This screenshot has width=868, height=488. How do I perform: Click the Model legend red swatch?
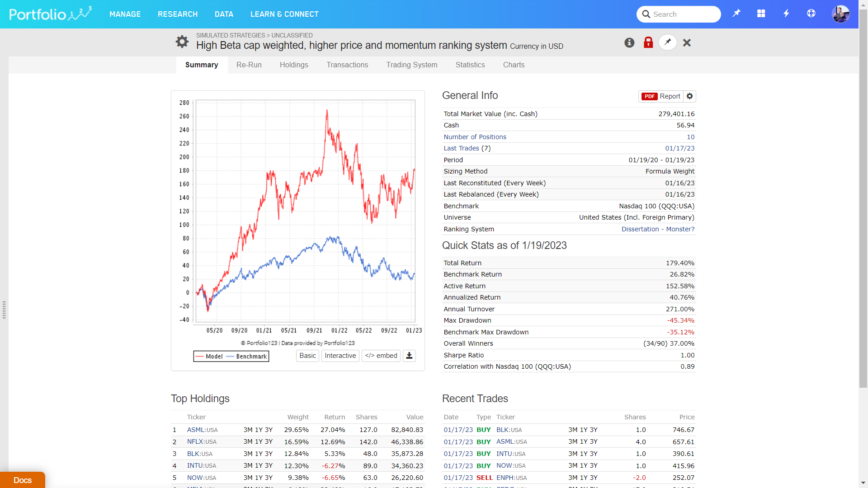[x=200, y=357]
